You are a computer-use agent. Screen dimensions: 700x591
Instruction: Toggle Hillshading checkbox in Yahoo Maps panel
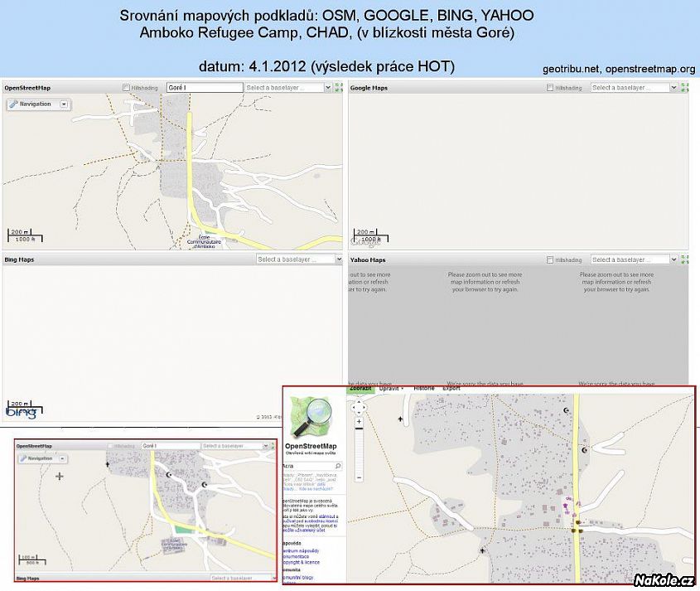coord(550,259)
